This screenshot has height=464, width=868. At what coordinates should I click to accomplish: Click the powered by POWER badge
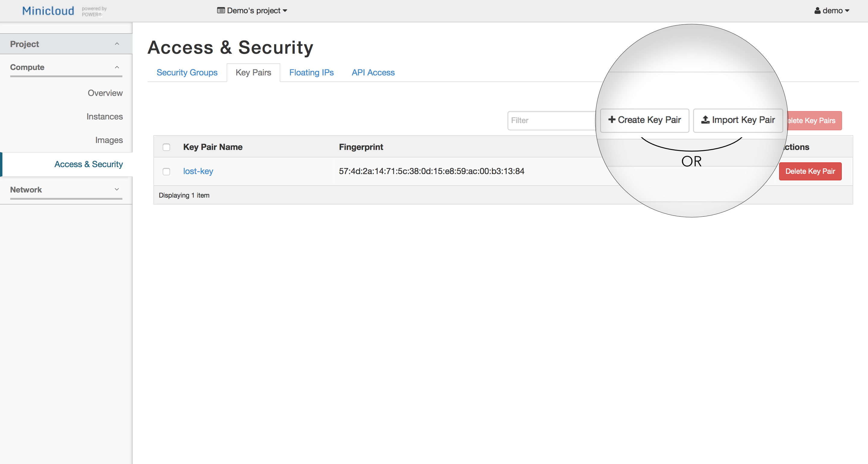(x=94, y=11)
